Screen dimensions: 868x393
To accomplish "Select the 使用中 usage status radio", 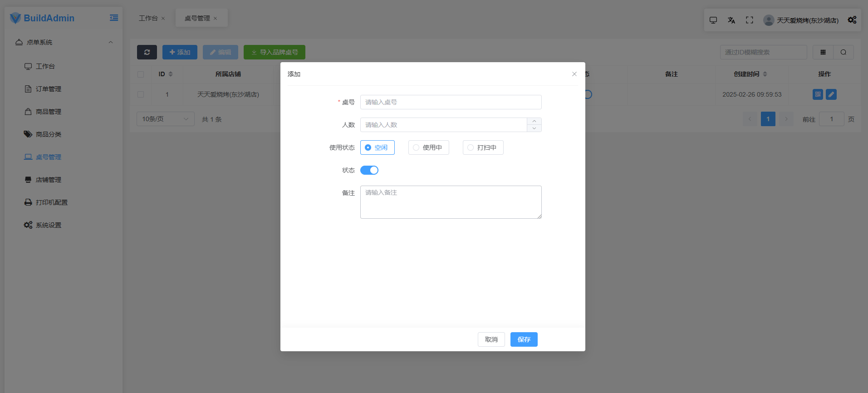I will [429, 147].
